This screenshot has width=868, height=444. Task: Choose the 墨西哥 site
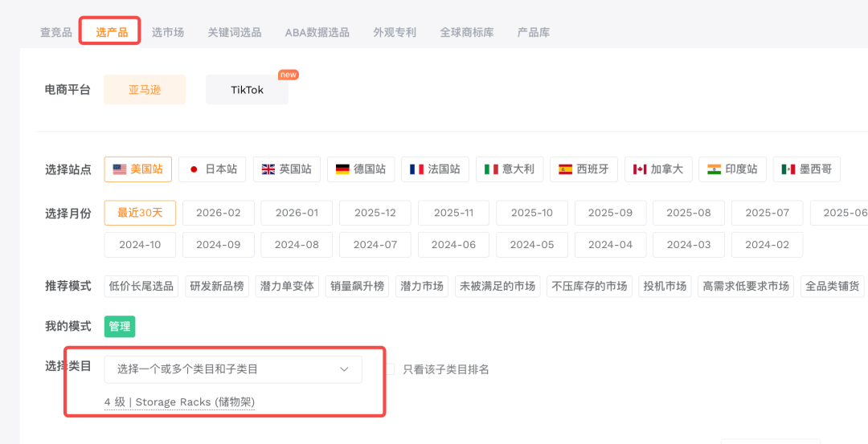(807, 169)
